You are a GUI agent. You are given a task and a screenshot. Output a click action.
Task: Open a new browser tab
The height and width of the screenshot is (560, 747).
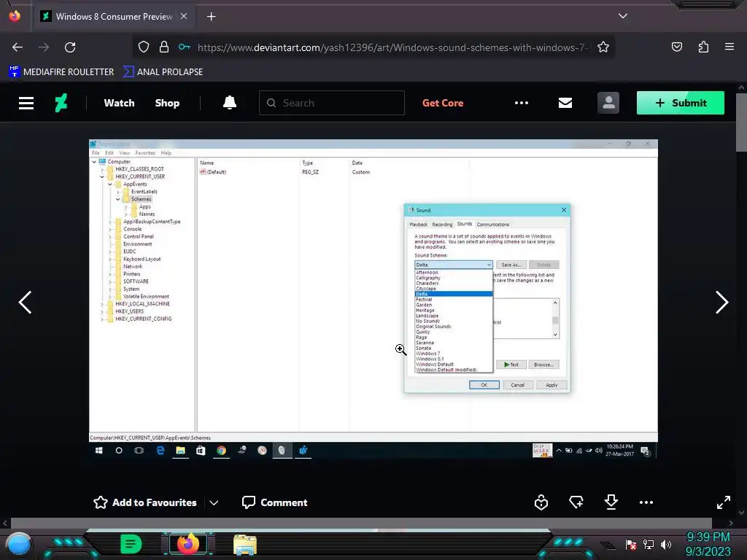pyautogui.click(x=211, y=17)
